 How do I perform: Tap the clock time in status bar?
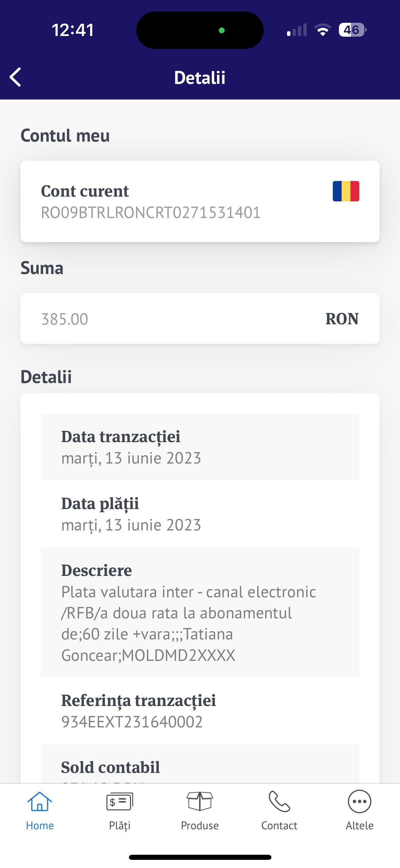click(73, 30)
